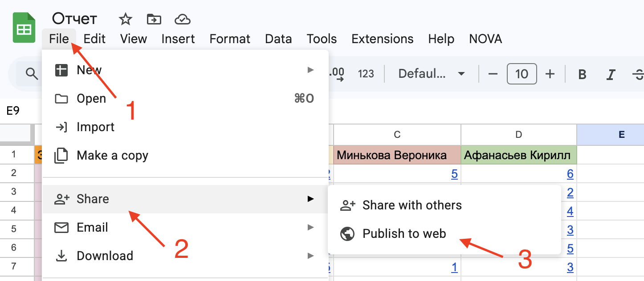
Task: Toggle bold formatting
Action: (x=582, y=74)
